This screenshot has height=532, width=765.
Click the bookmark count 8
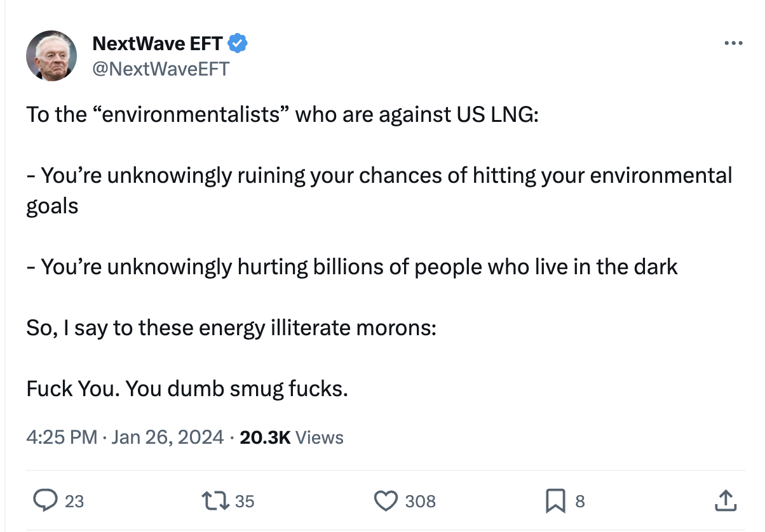point(579,502)
